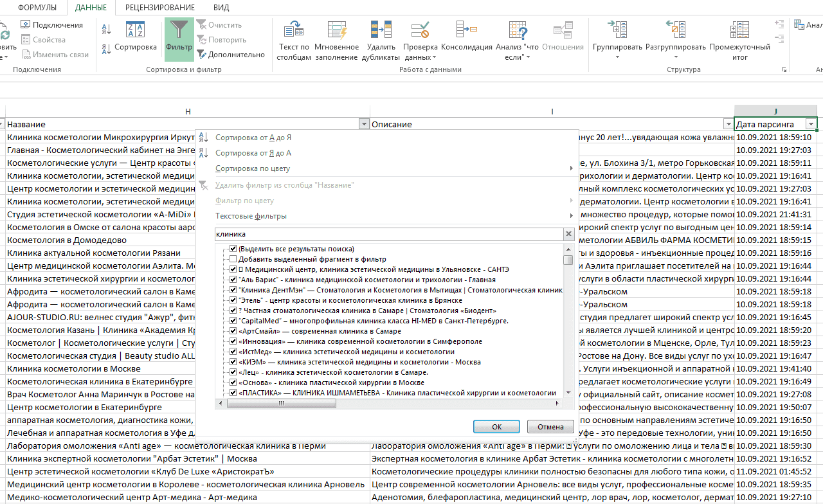
Task: Uncheck '«АртСмайл» — современная клиника в Самаре'
Action: (233, 331)
